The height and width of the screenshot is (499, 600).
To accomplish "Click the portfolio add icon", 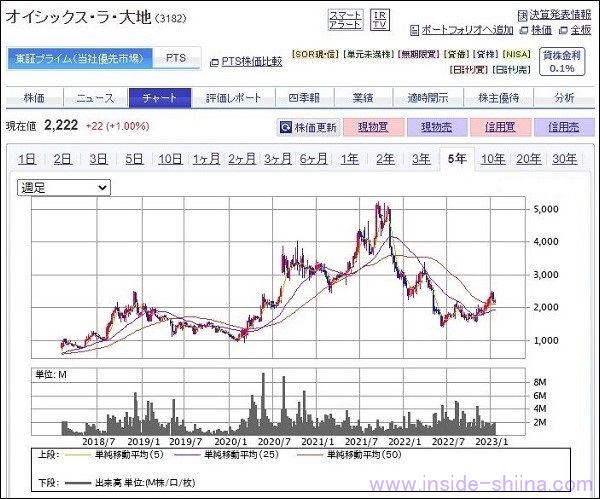I will 414,30.
